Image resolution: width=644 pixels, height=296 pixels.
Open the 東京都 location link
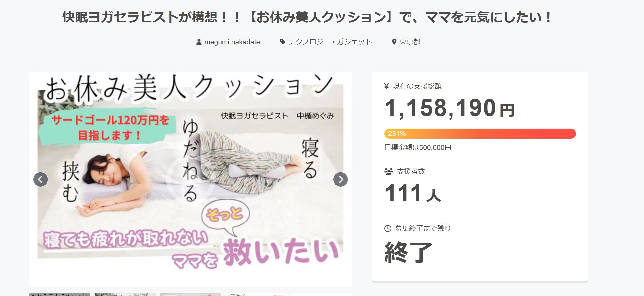click(x=410, y=42)
